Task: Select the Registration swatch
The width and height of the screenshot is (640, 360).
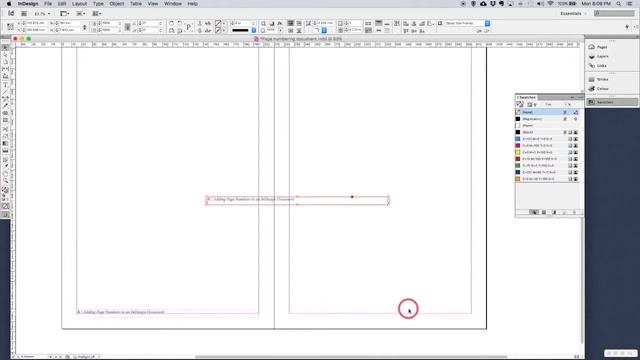Action: 547,119
